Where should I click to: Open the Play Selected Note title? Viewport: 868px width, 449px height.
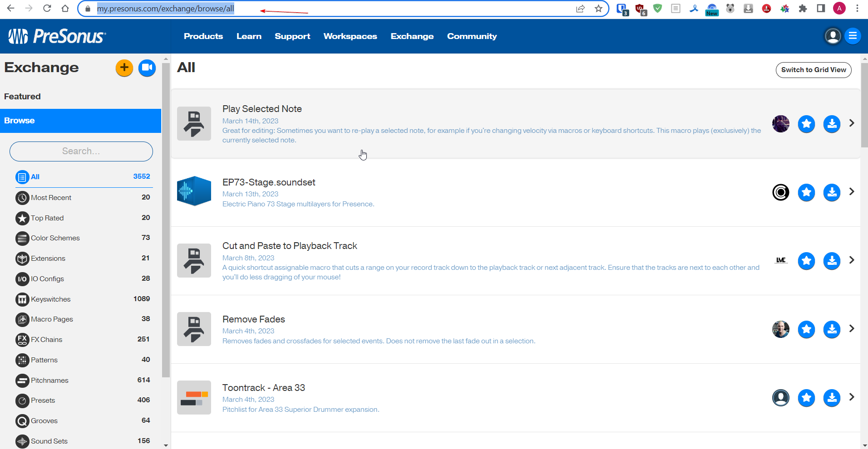pos(262,109)
